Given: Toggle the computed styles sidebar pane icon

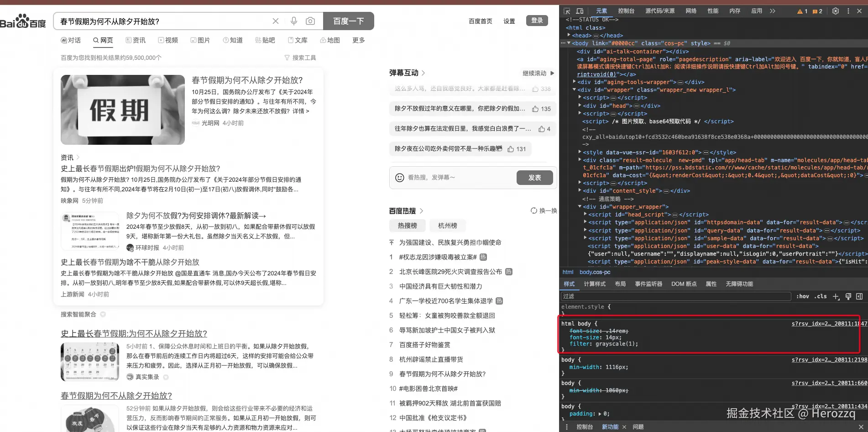Looking at the screenshot, I should click(859, 296).
